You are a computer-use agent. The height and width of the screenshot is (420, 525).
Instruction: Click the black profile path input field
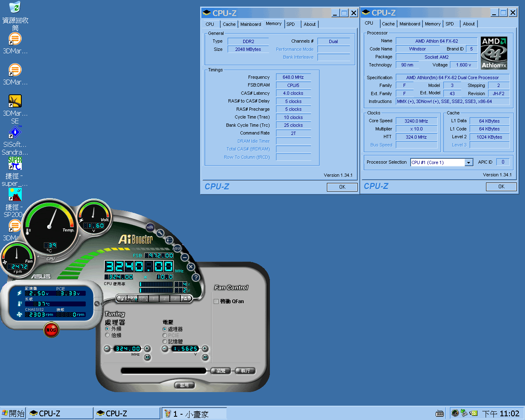point(163,371)
